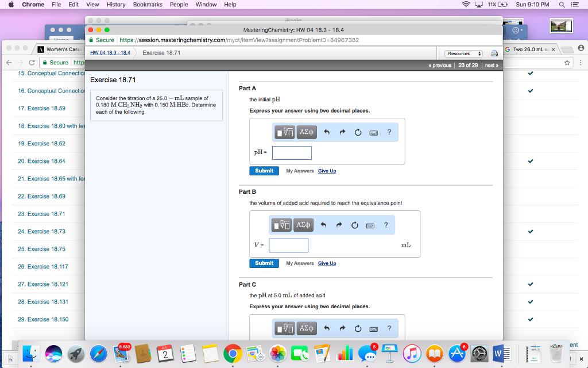Go to next problem
Viewport: 588px width, 368px height.
click(492, 66)
